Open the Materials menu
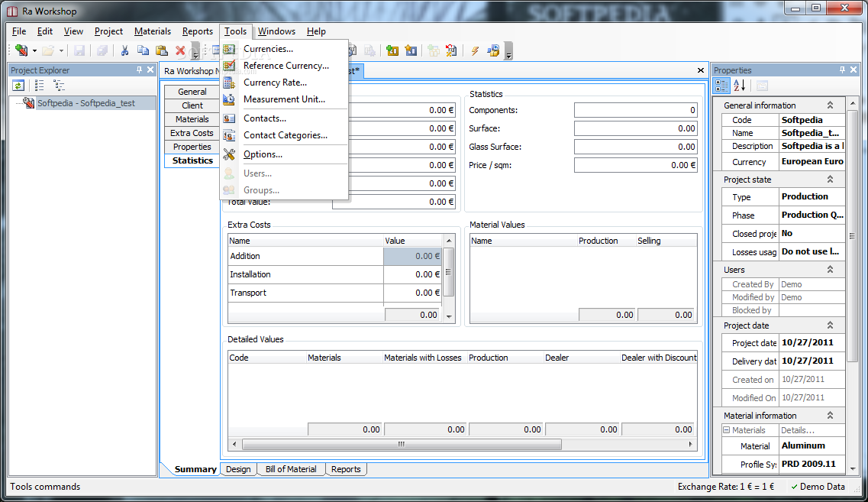This screenshot has height=502, width=868. pyautogui.click(x=152, y=31)
